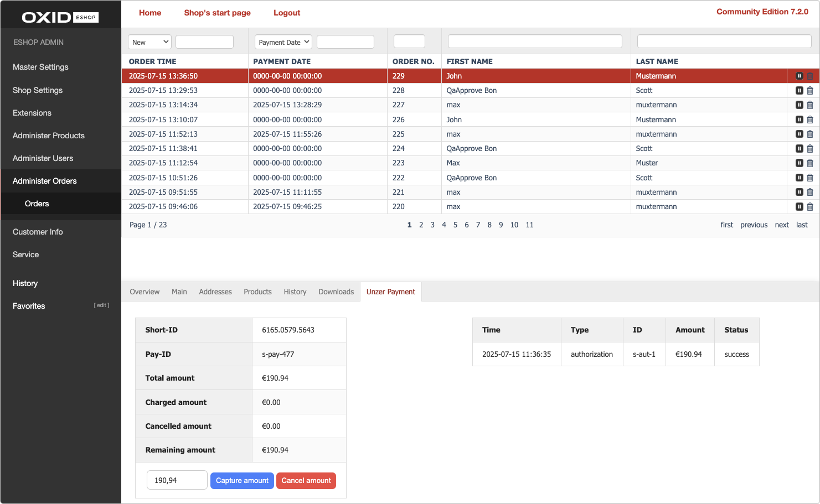Image resolution: width=820 pixels, height=504 pixels.
Task: Toggle pause on order 223
Action: pos(799,163)
